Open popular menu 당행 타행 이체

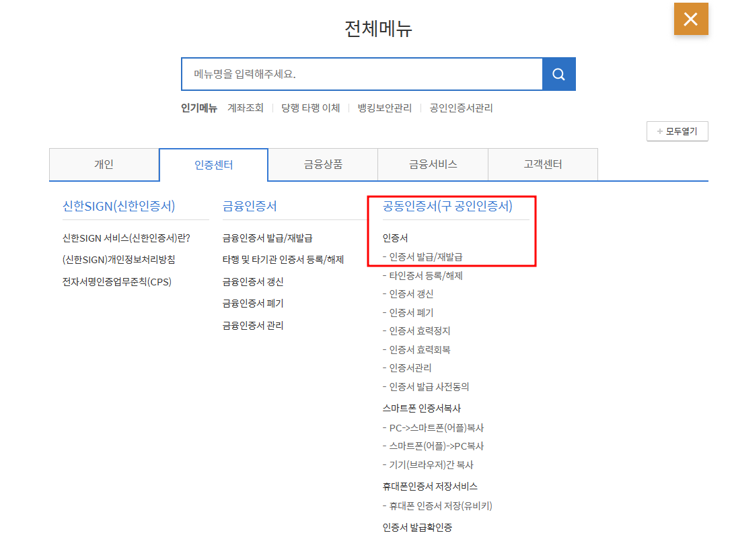[310, 108]
